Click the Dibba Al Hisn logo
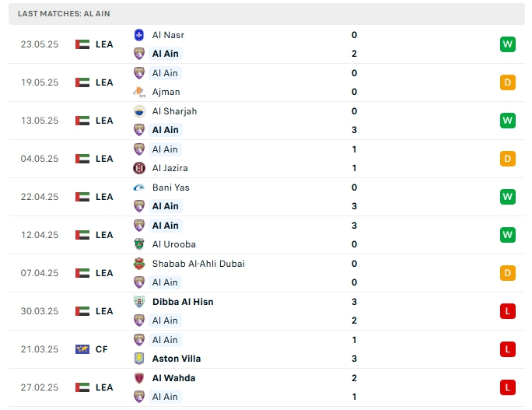 point(139,302)
